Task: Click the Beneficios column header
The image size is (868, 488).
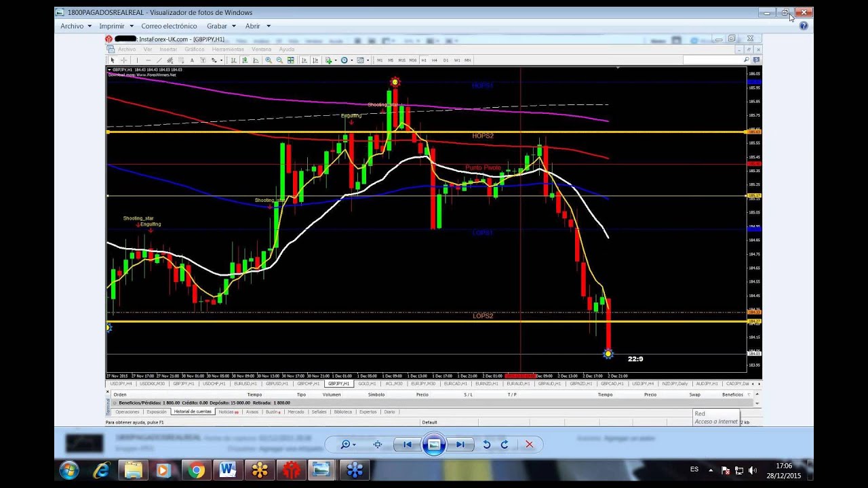Action: tap(732, 394)
